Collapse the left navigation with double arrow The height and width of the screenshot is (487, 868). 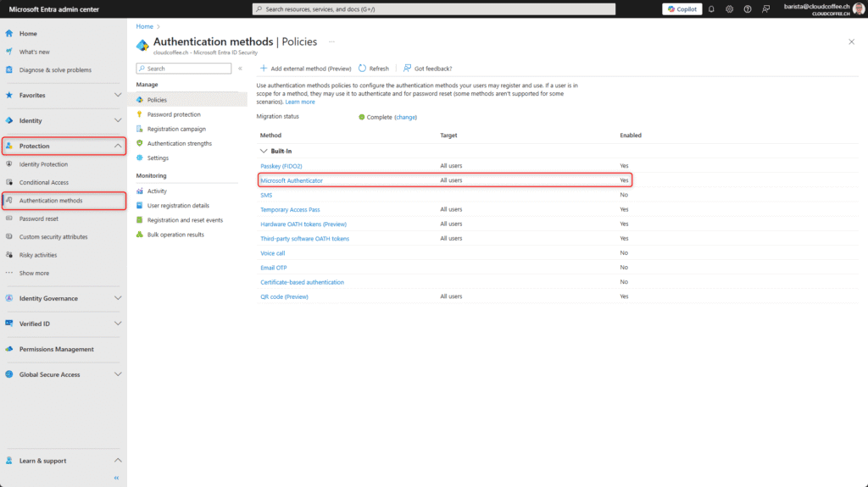(x=116, y=478)
